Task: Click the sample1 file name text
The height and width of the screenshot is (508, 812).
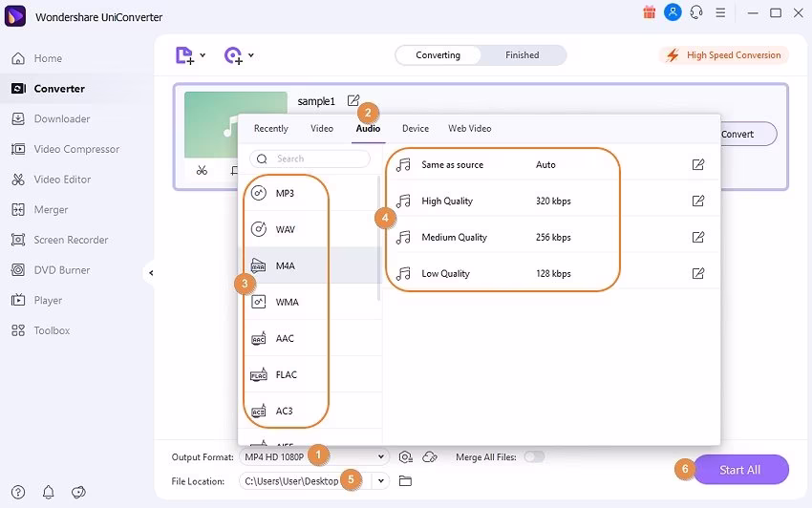Action: (316, 101)
